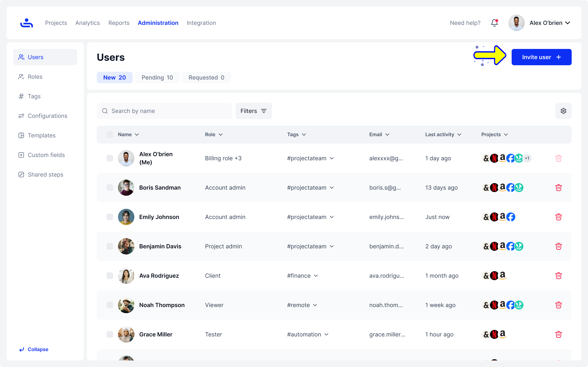
Task: Delete Boris Sandman with trash icon
Action: [x=558, y=188]
